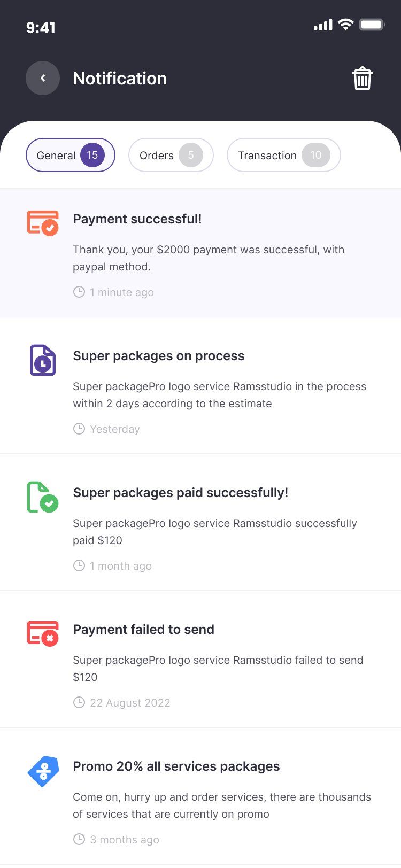Open 'Payment failed to send' notification
Image resolution: width=401 pixels, height=868 pixels.
(144, 630)
